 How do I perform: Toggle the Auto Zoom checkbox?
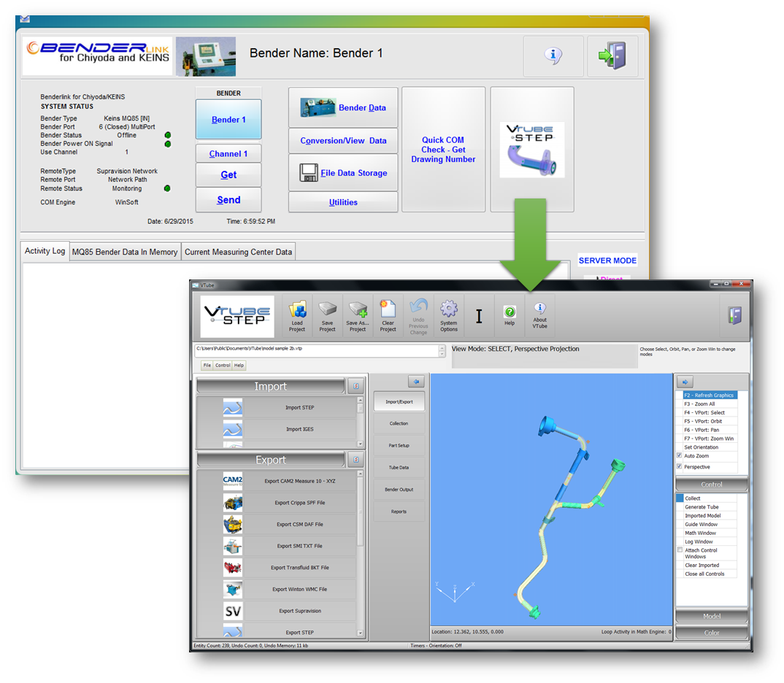point(680,456)
